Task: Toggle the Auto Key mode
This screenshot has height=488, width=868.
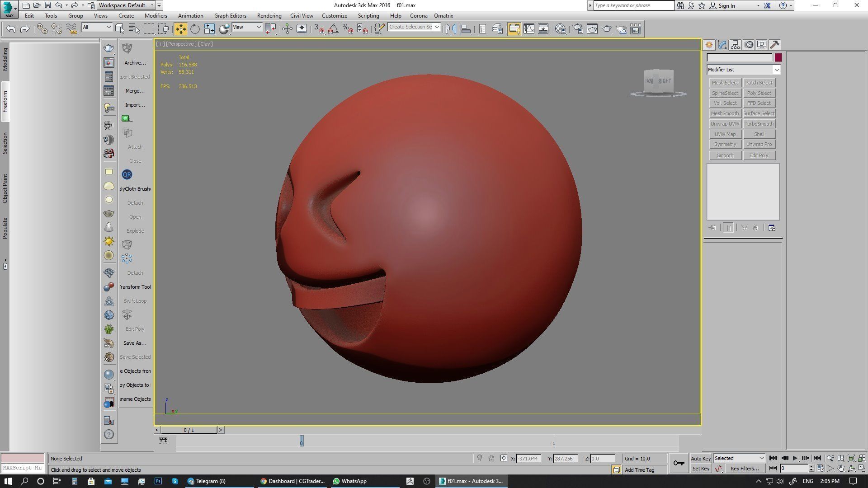Action: (701, 458)
